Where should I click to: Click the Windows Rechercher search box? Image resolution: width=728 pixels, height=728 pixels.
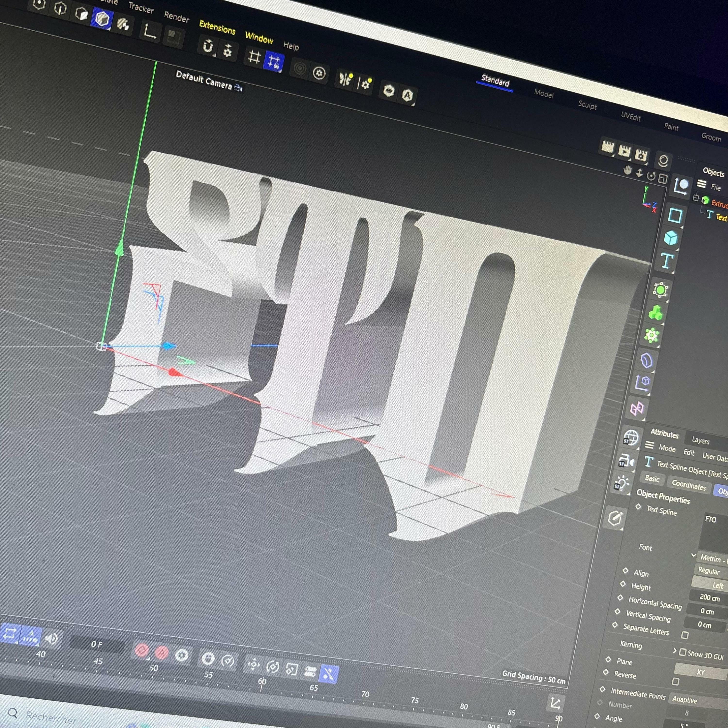click(x=51, y=717)
